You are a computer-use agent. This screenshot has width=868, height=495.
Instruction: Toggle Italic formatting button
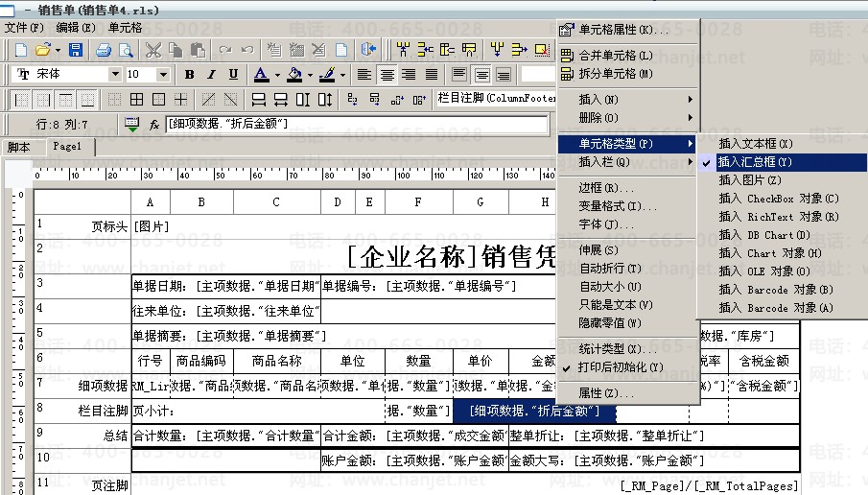coord(211,74)
